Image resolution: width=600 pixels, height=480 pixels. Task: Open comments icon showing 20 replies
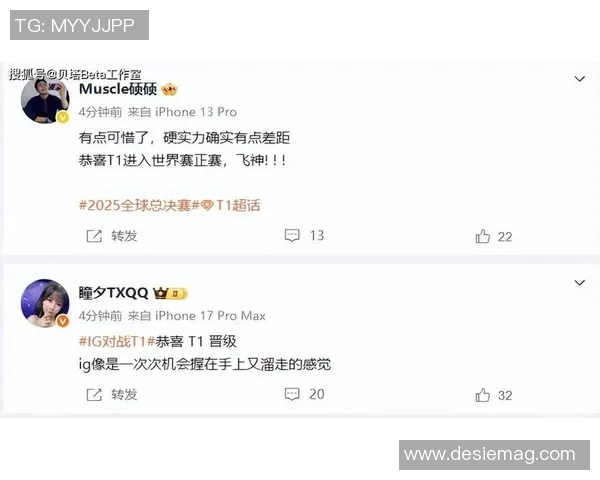[x=292, y=394]
